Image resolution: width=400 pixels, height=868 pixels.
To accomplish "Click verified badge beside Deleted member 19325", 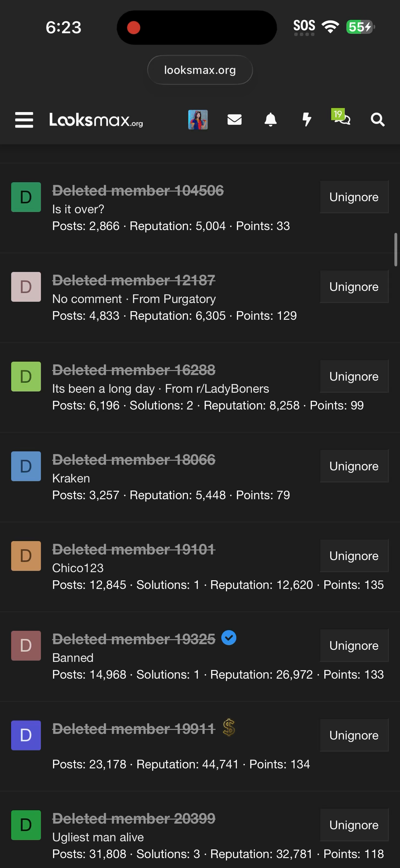I will pyautogui.click(x=229, y=638).
